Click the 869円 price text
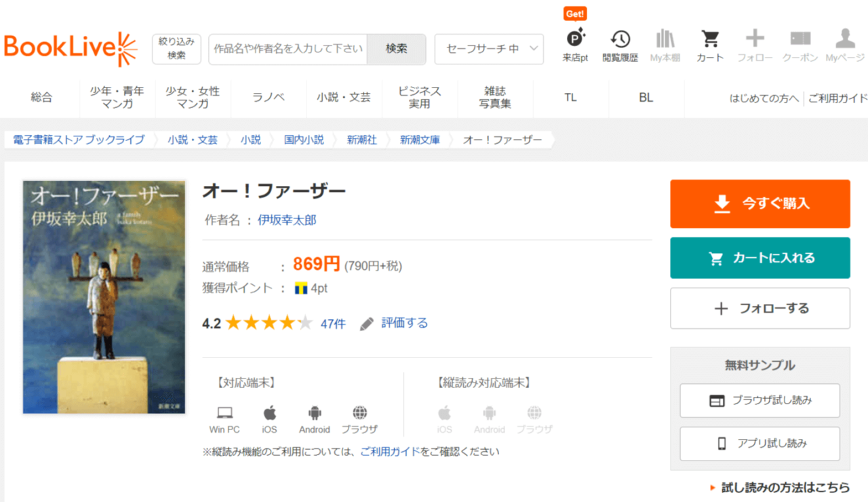This screenshot has width=868, height=502. (317, 263)
